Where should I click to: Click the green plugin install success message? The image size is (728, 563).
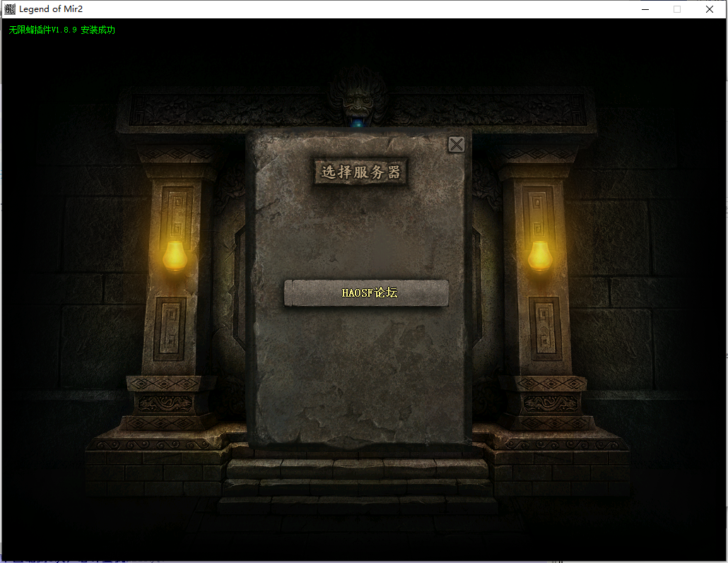pyautogui.click(x=62, y=30)
